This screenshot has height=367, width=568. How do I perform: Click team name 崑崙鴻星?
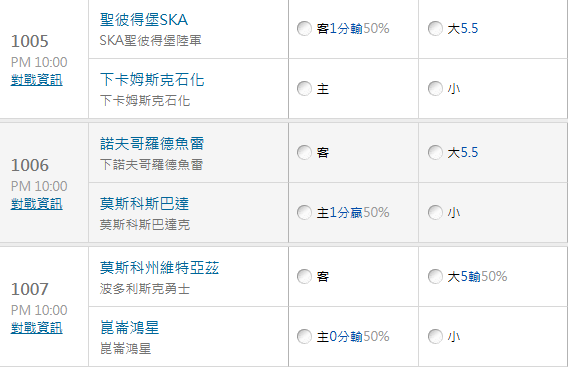coord(130,328)
